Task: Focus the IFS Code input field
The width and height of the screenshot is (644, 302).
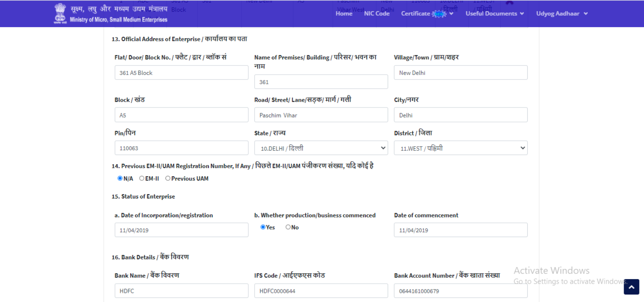Action: tap(321, 291)
